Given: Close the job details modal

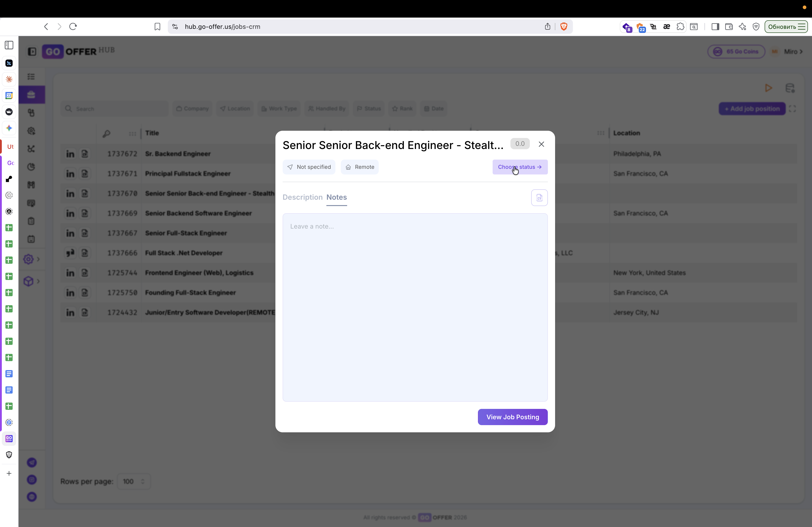Looking at the screenshot, I should pos(541,144).
